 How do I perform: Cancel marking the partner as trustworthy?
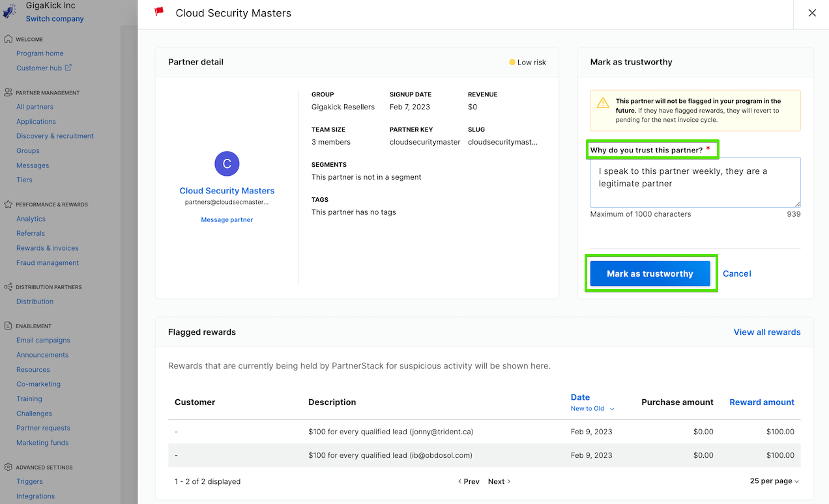(736, 273)
